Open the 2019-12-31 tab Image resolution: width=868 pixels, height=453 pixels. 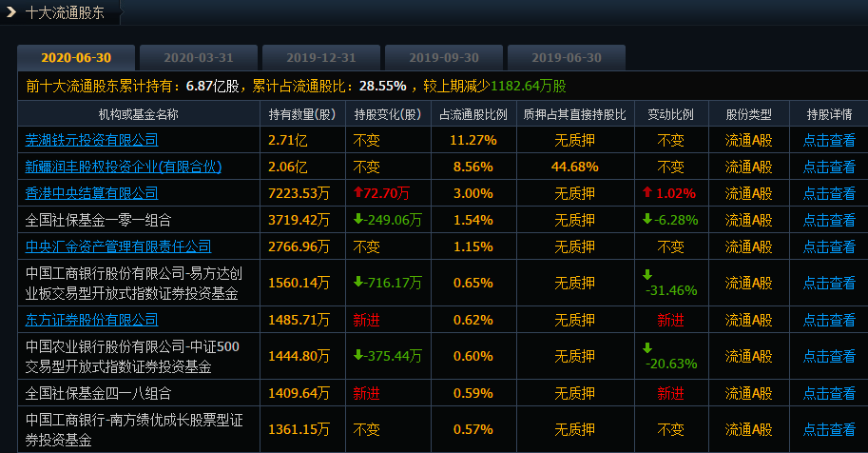pyautogui.click(x=321, y=58)
